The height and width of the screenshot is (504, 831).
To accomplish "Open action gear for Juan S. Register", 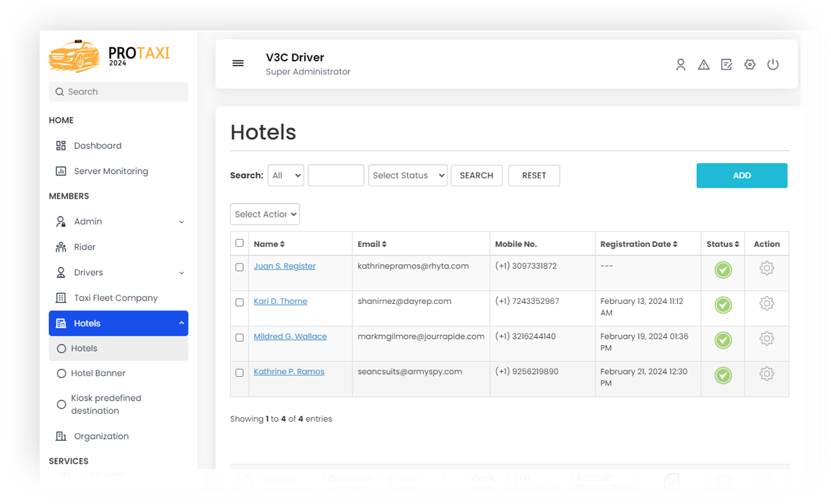I will [766, 268].
